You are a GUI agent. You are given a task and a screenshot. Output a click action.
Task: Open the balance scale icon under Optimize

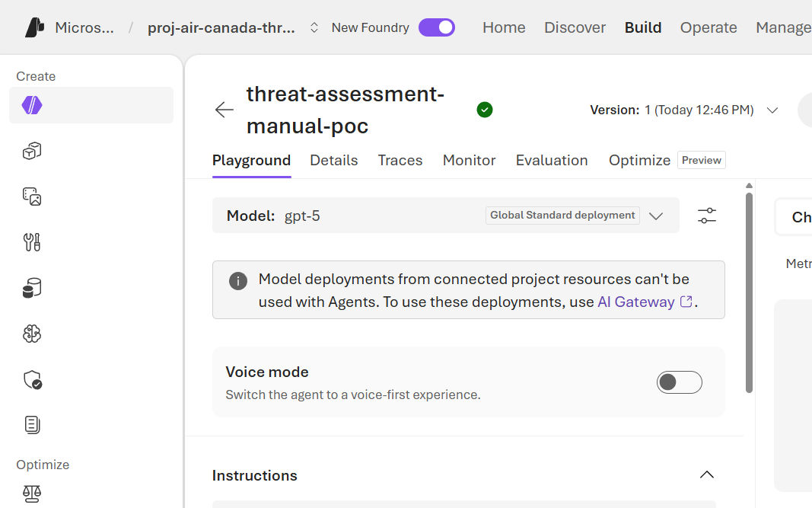coord(32,494)
